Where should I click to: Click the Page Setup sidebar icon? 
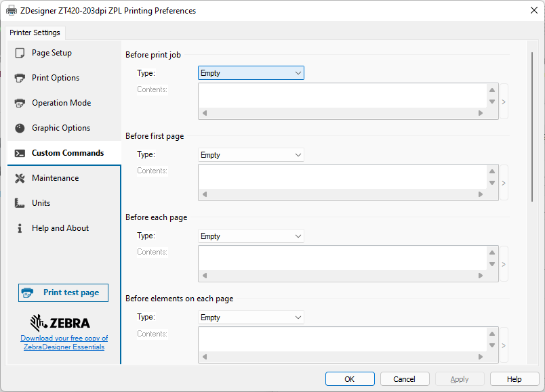click(20, 53)
